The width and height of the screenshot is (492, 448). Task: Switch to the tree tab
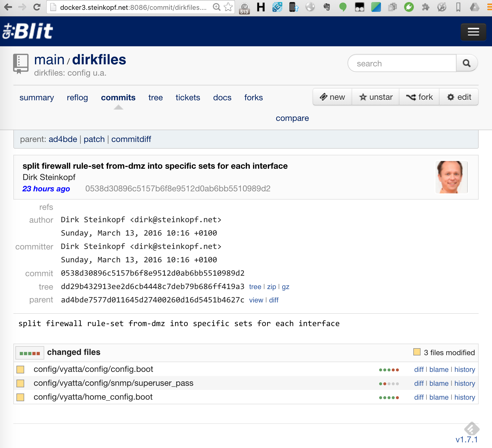tap(156, 98)
